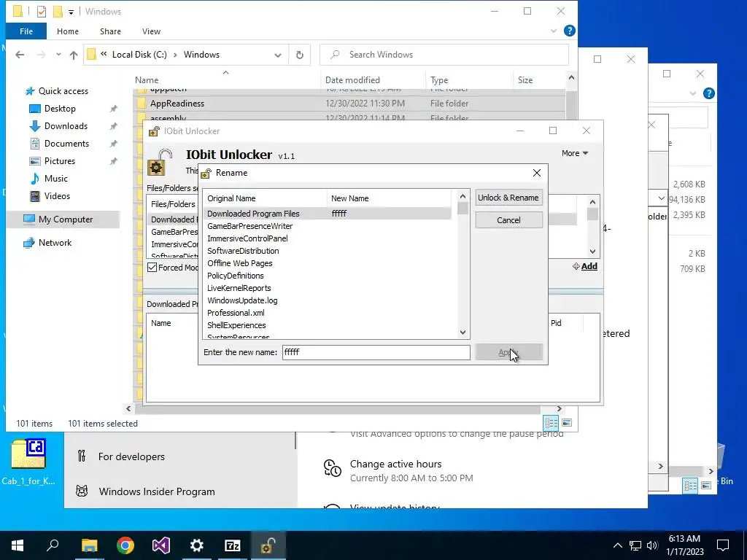This screenshot has width=747, height=560.
Task: Expand address bar history dropdown
Action: coord(278,55)
